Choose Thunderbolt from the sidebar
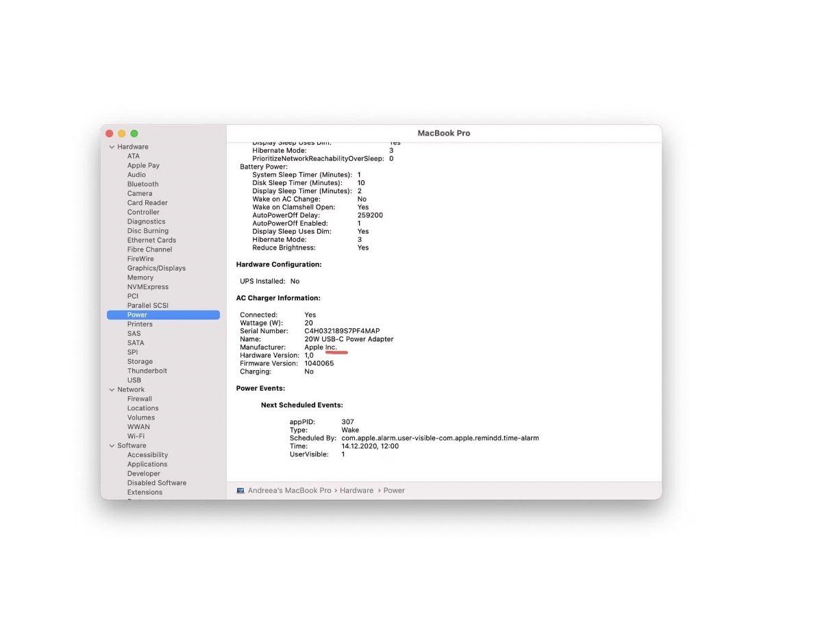The width and height of the screenshot is (840, 625). tap(147, 371)
